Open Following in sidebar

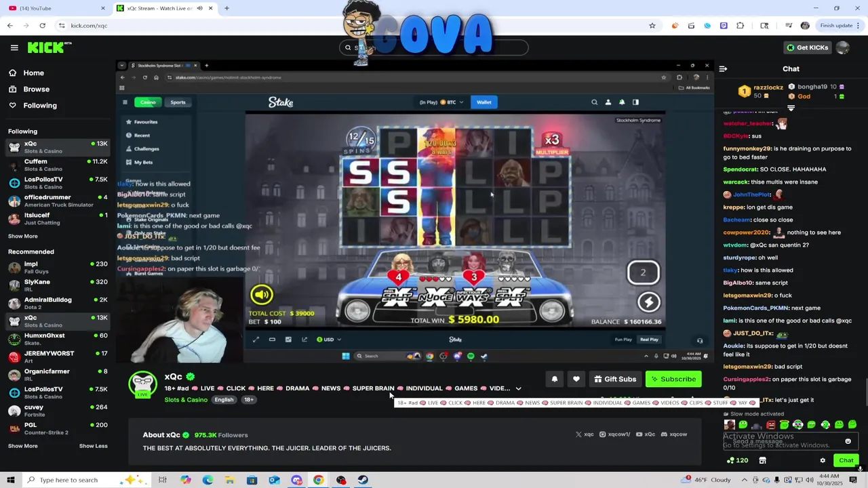33,106
